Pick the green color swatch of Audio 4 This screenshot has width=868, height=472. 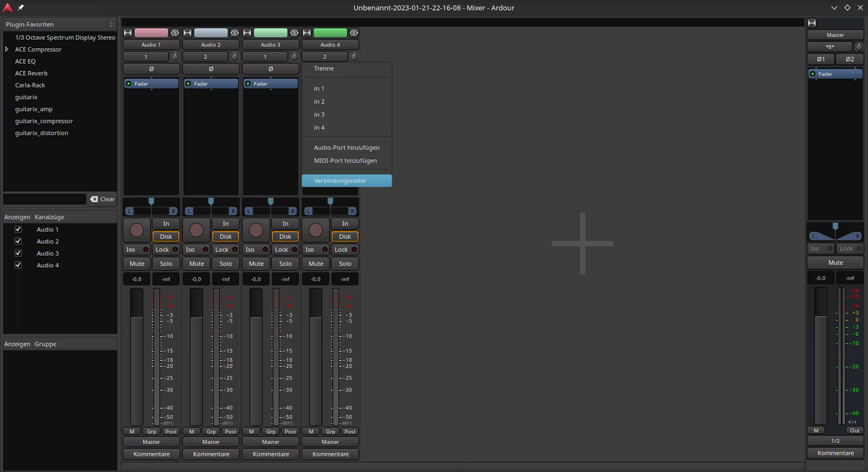[x=330, y=33]
